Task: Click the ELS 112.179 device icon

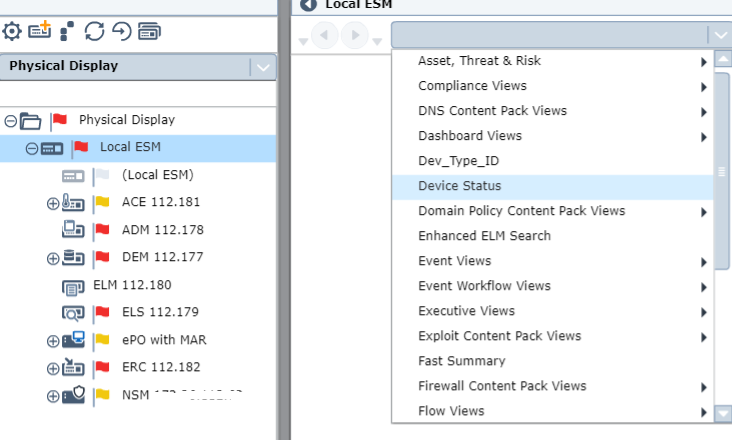Action: (73, 314)
